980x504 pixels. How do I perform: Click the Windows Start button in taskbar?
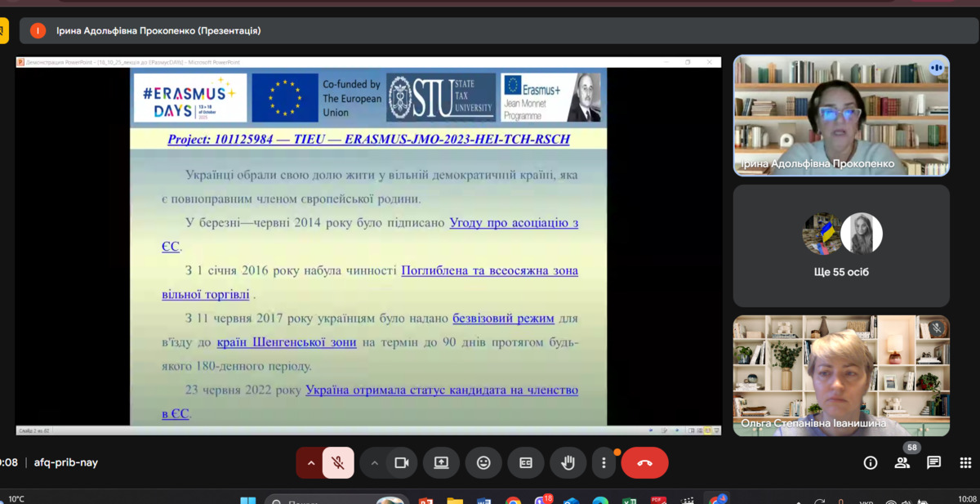[x=247, y=500]
